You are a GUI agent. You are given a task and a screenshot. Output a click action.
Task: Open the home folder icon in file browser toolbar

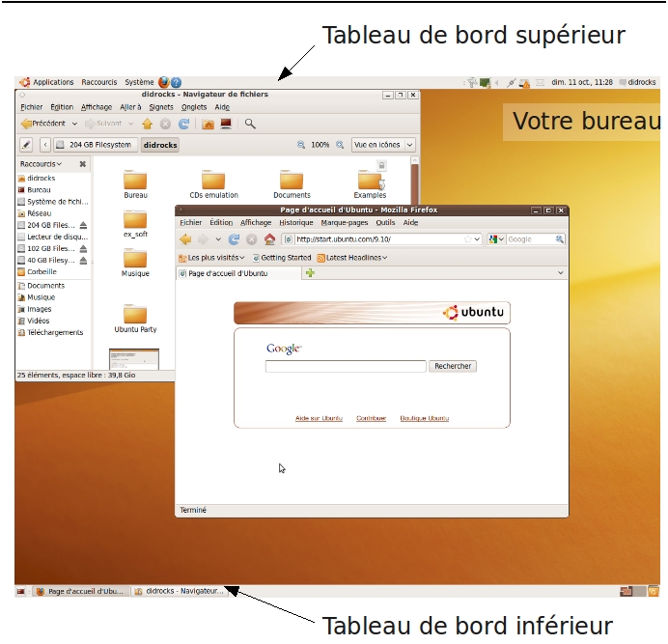[208, 124]
